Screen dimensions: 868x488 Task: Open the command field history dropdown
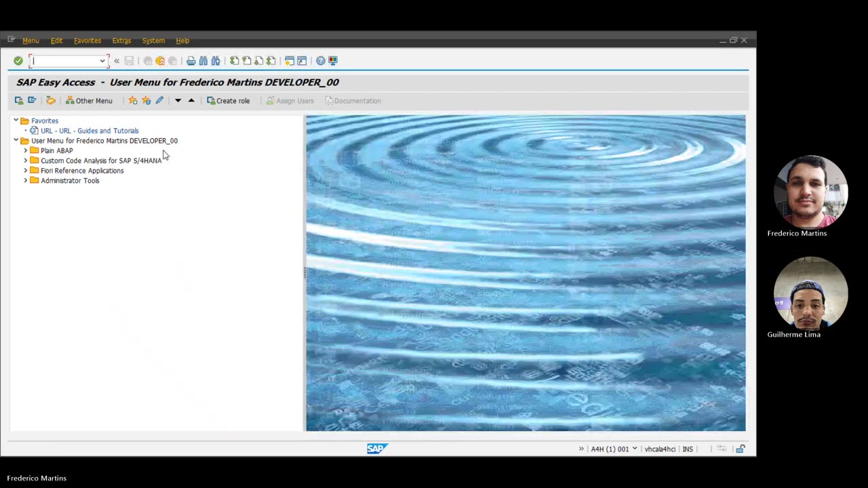102,61
